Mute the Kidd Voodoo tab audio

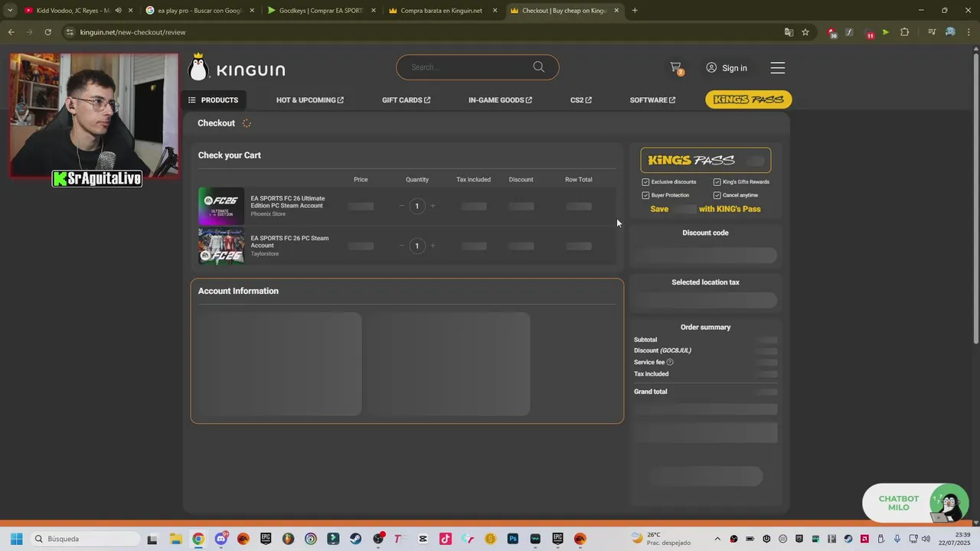(x=118, y=10)
